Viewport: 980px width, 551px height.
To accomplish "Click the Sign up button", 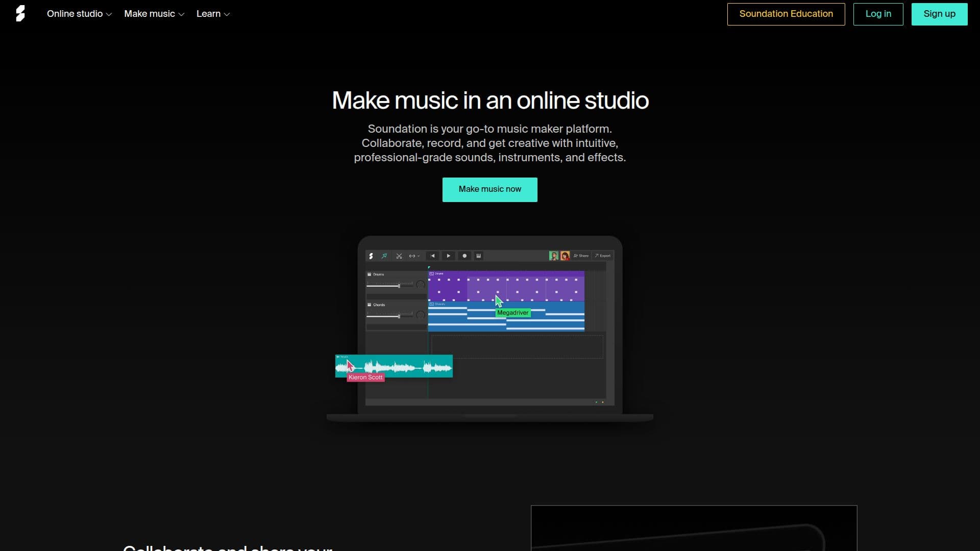I will pos(940,14).
